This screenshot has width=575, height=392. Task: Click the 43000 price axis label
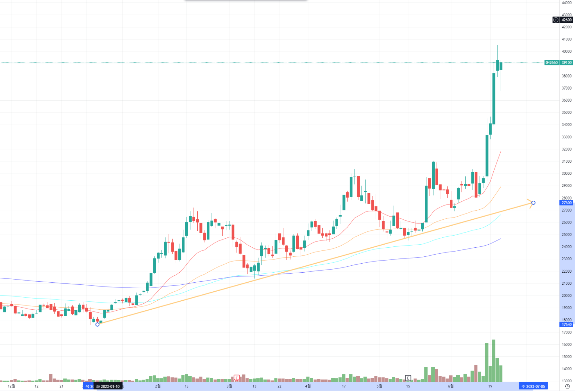(567, 15)
